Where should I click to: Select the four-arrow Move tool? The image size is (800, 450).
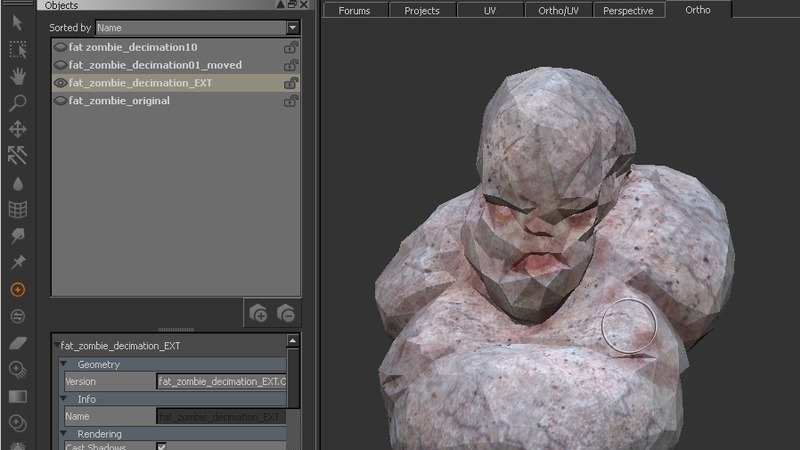(x=17, y=129)
